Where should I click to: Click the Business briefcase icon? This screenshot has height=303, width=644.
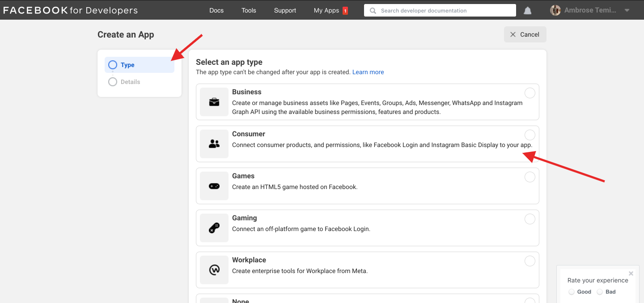coord(214,102)
